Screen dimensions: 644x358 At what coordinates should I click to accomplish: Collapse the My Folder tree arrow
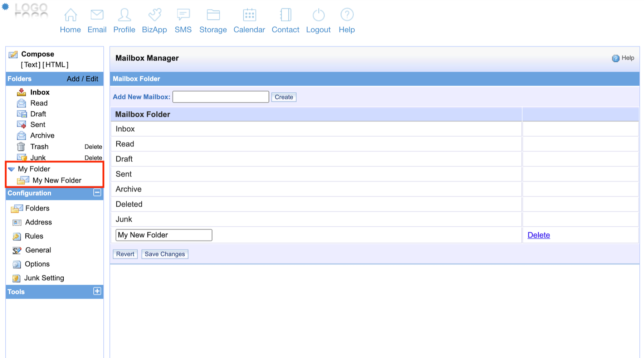point(11,169)
